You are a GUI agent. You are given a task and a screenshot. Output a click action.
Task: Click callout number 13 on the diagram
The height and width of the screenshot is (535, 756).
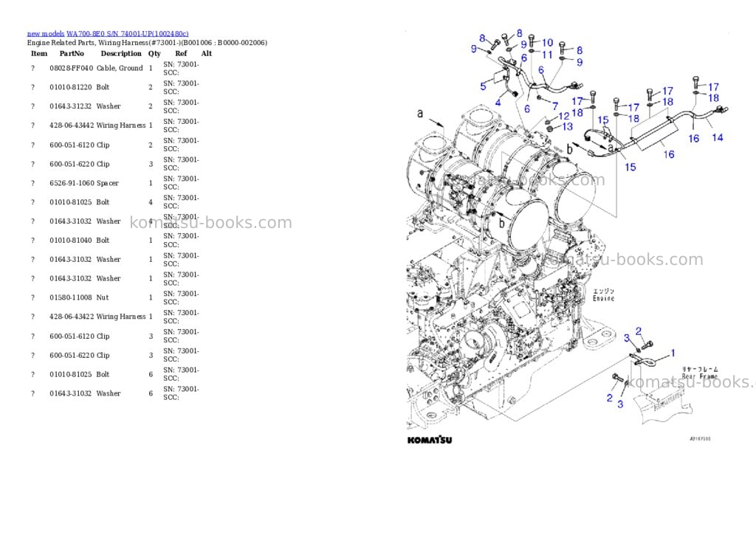568,126
